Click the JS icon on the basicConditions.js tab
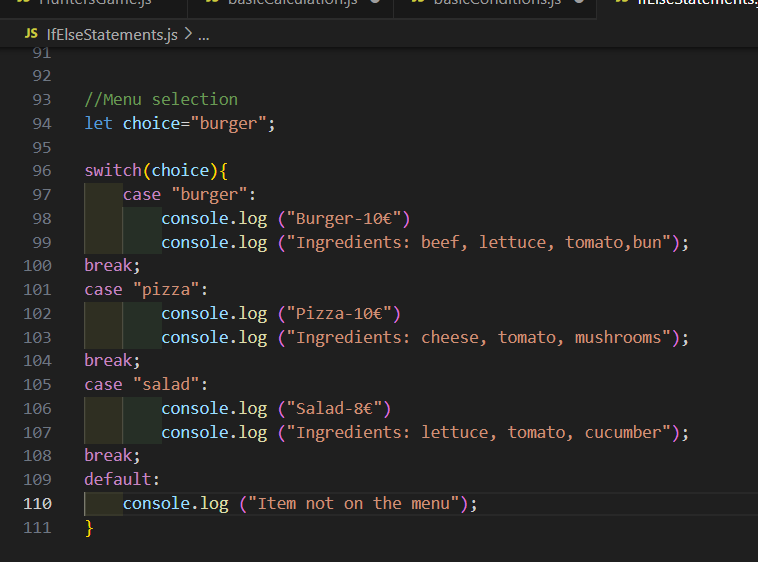 coord(415,3)
